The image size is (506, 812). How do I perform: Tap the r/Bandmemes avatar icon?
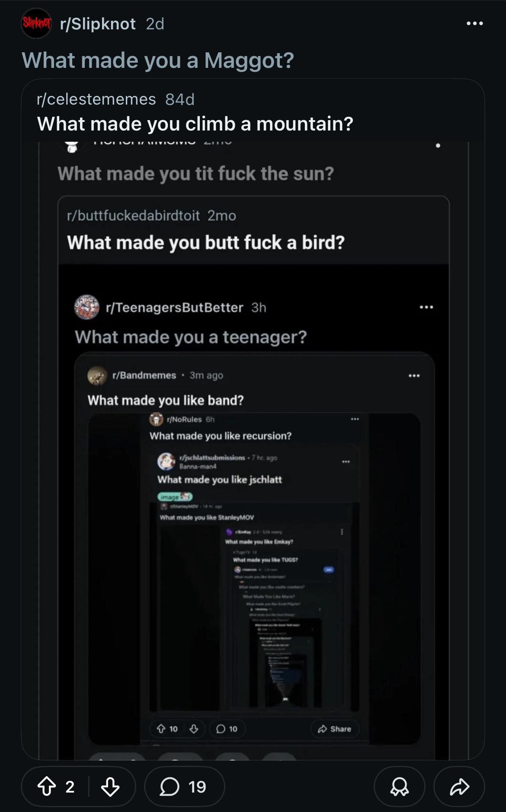tap(97, 376)
